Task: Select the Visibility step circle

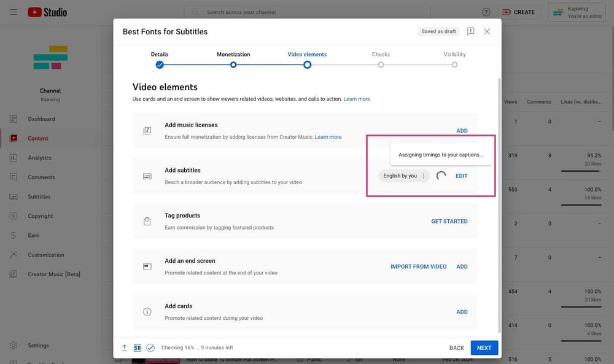Action: tap(454, 64)
